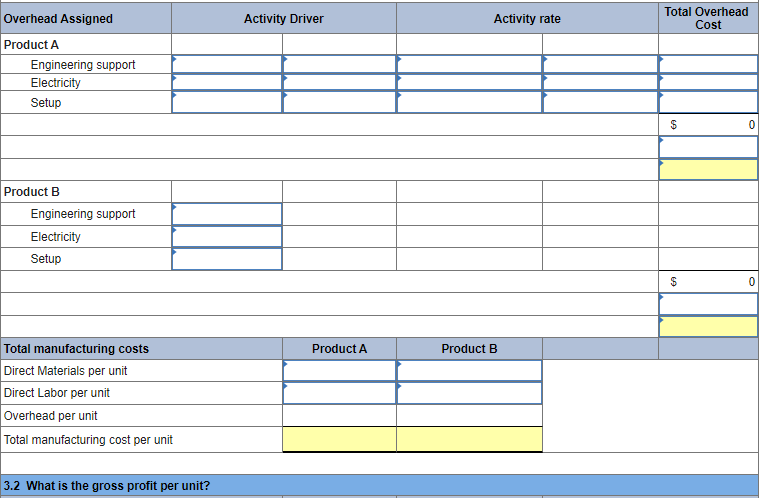Select first Activity rate cell in Product A Electricity row
The height and width of the screenshot is (498, 762).
pyautogui.click(x=469, y=82)
